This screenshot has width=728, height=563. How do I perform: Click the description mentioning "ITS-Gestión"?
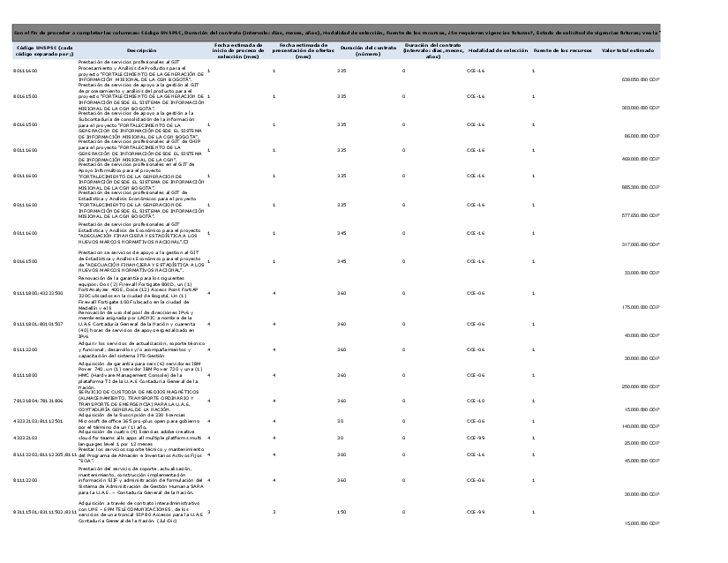tap(141, 349)
